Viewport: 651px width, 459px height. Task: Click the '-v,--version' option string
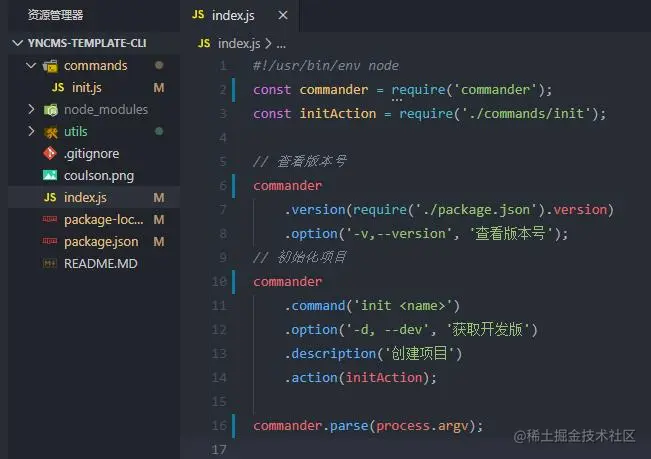[399, 234]
